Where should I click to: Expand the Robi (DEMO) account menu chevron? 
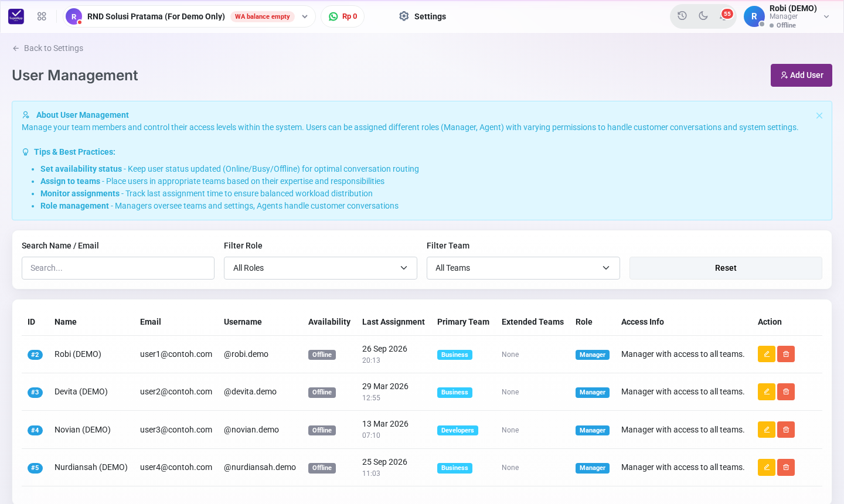coord(826,16)
